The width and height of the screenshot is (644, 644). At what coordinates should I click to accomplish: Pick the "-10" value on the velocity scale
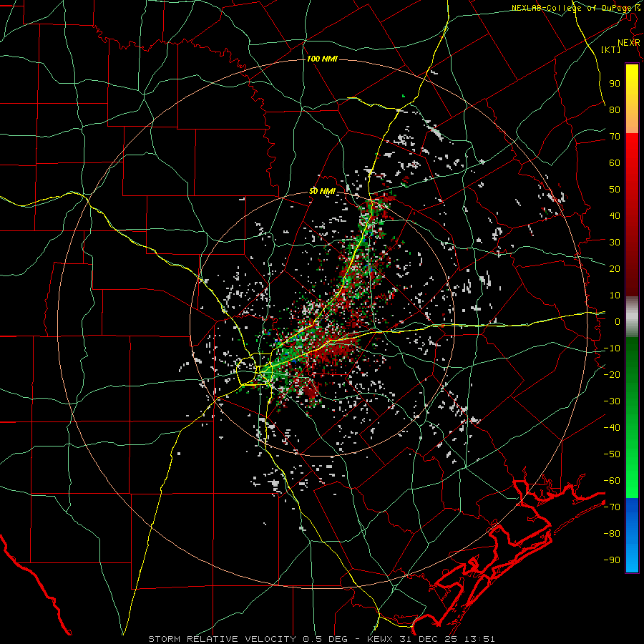(612, 348)
